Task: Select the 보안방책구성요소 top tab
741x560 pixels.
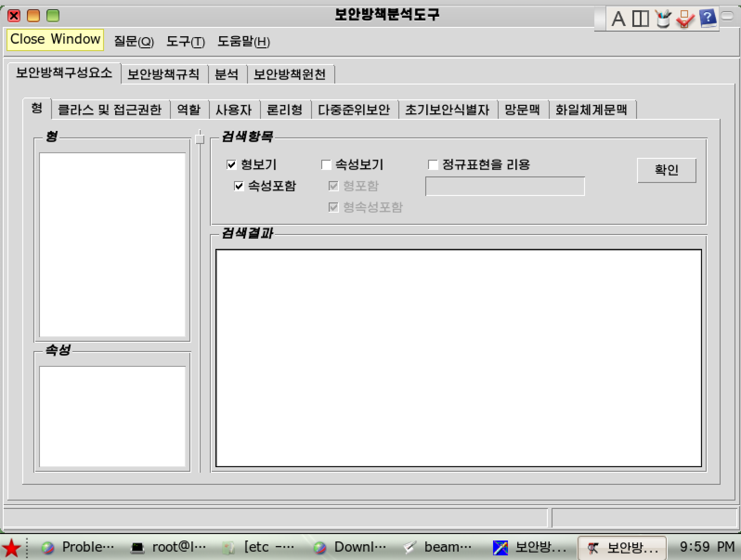Action: click(64, 73)
